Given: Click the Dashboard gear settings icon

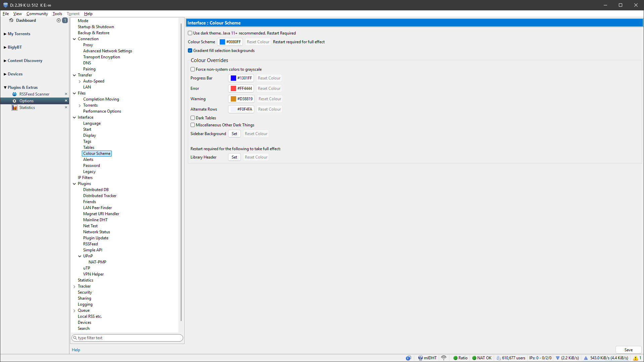Looking at the screenshot, I should click(59, 20).
